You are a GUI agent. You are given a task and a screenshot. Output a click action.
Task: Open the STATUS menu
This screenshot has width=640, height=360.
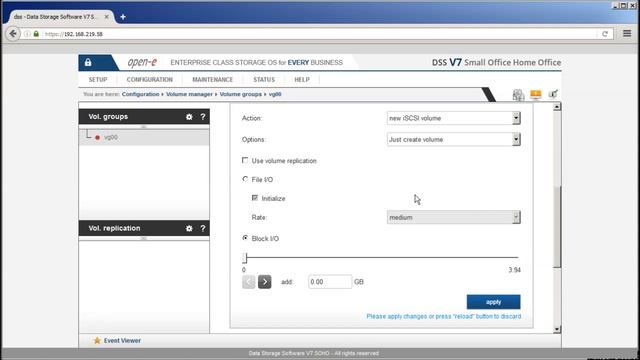[x=264, y=80]
